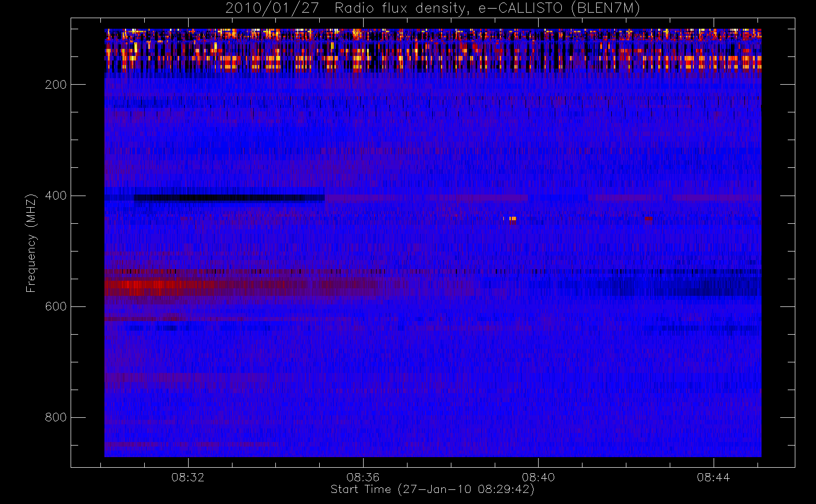Click the x-axis label "Start Time (27-Jan-10 08:29:42)"

[x=432, y=489]
